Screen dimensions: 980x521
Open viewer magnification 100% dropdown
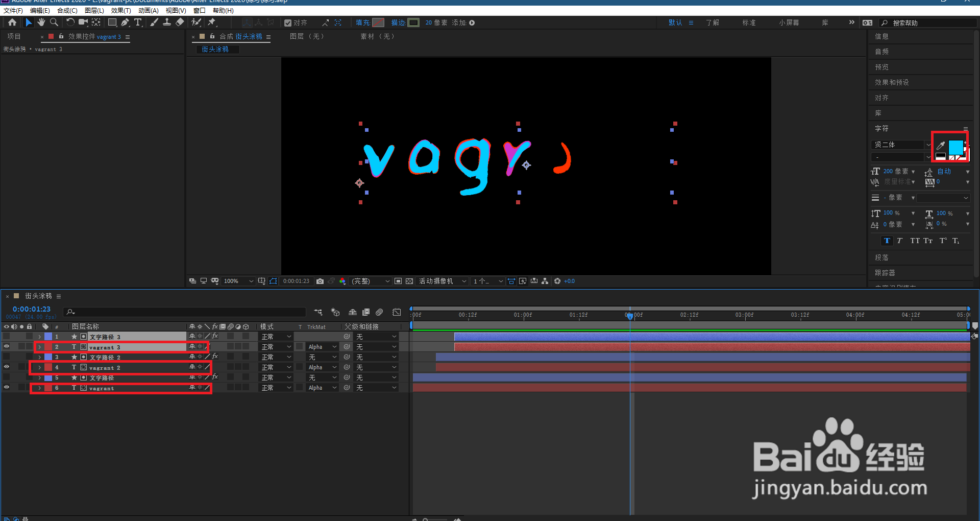(x=238, y=281)
